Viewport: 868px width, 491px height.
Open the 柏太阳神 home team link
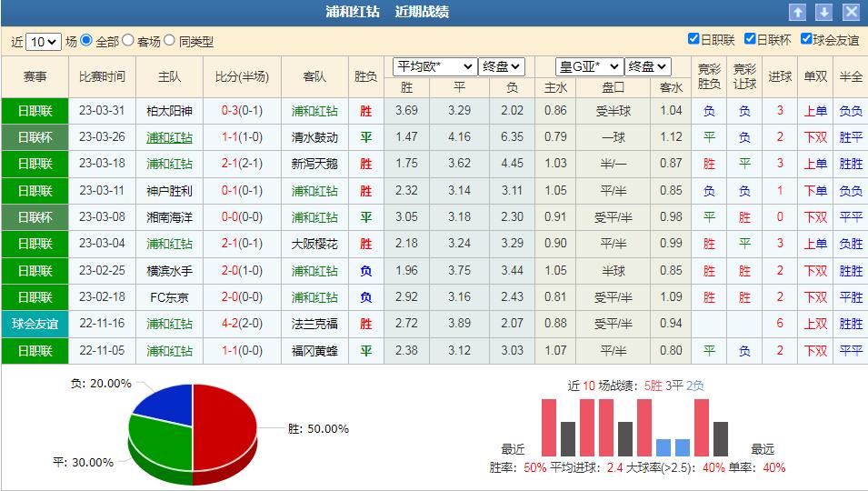(169, 111)
